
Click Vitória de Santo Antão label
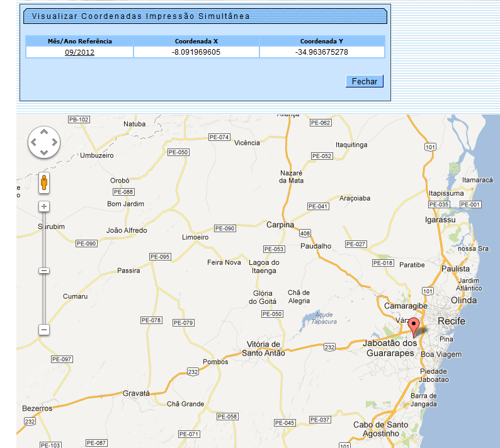click(x=263, y=349)
